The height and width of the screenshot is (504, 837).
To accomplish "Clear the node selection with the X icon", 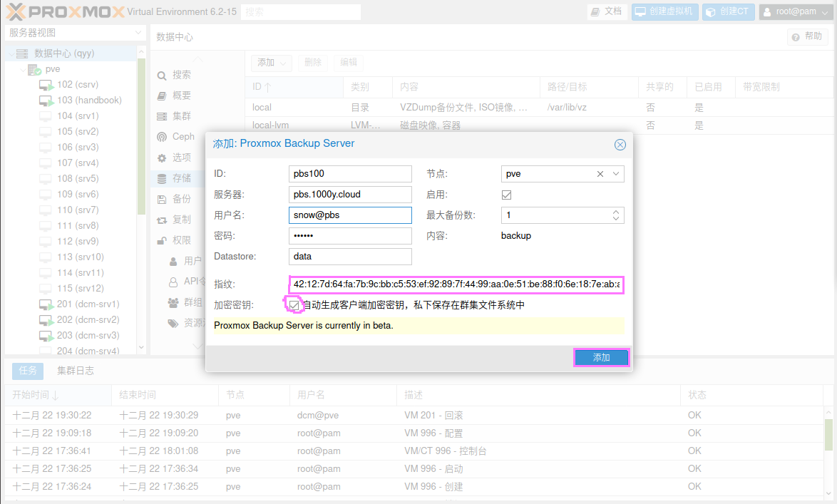I will tap(600, 174).
